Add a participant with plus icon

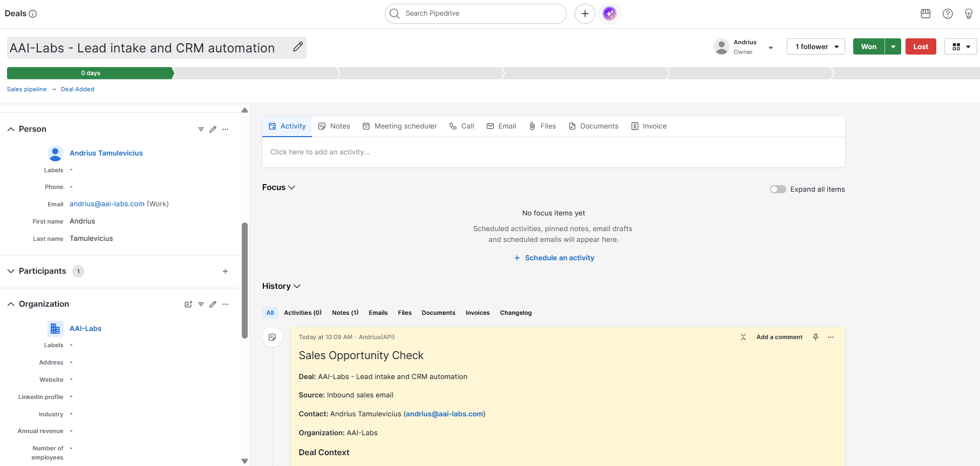click(x=226, y=271)
